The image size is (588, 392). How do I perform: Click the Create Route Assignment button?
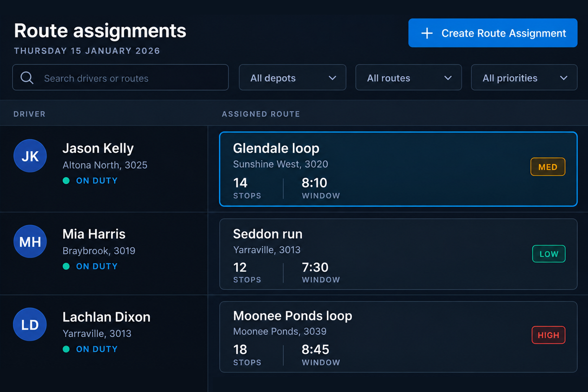click(x=493, y=33)
